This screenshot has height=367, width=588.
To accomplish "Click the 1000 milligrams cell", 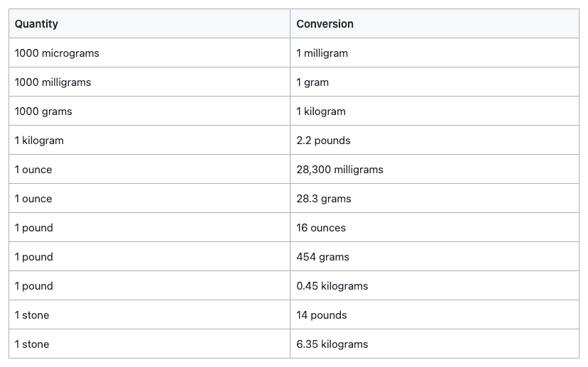I will pyautogui.click(x=149, y=82).
